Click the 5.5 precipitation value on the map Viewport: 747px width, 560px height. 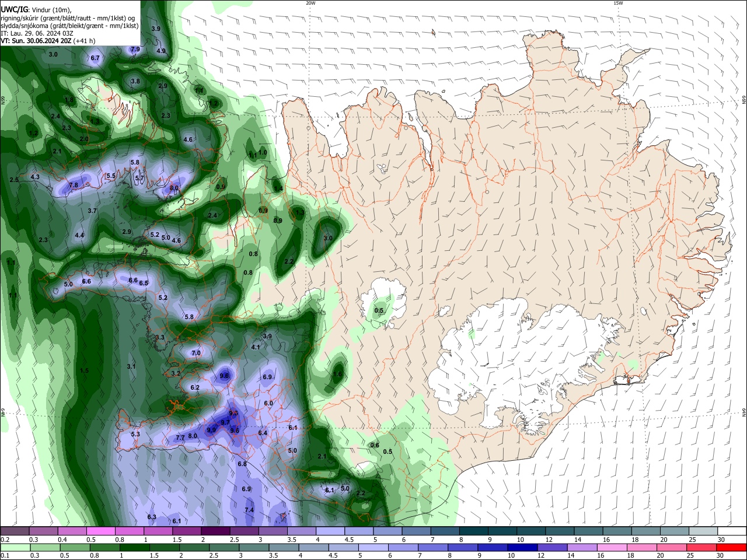point(110,176)
